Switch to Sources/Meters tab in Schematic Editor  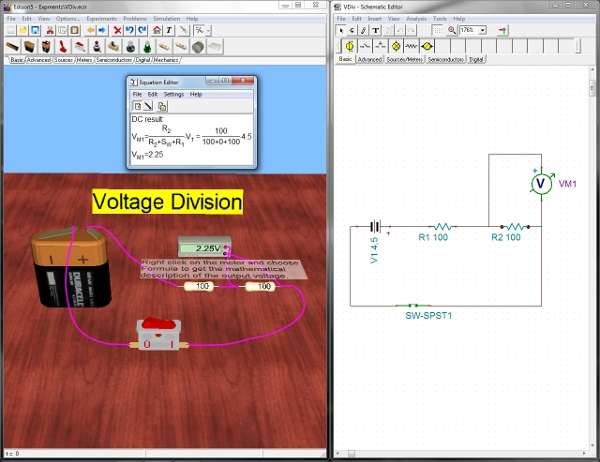coord(405,60)
